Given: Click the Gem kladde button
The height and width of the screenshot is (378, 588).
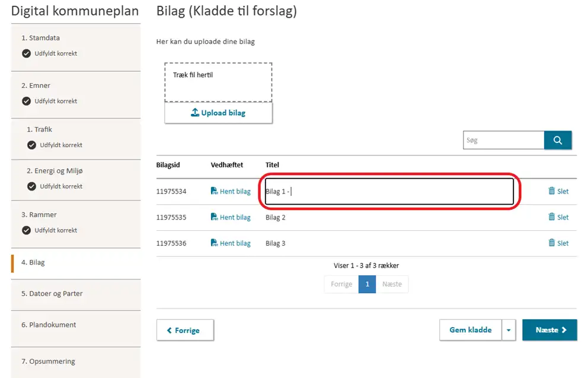Looking at the screenshot, I should (470, 330).
